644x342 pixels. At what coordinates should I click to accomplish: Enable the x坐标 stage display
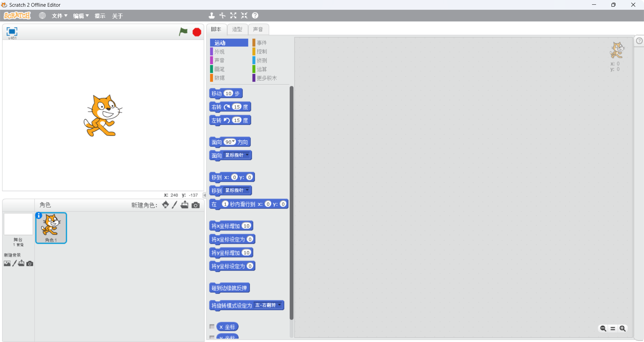pos(212,326)
